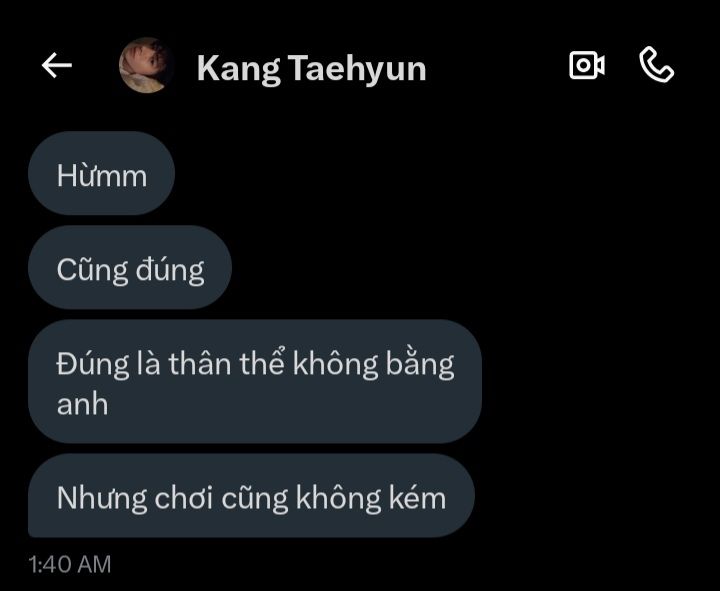Image resolution: width=720 pixels, height=591 pixels.
Task: Return to the conversation list
Action: click(x=57, y=65)
